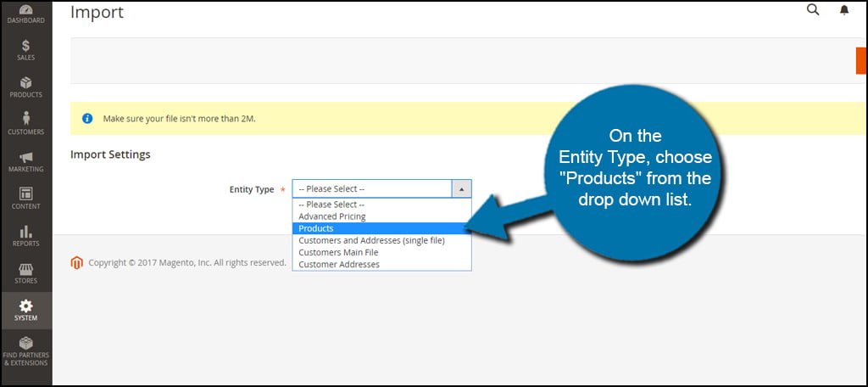The height and width of the screenshot is (387, 868).
Task: Open the Dashboard section in sidebar
Action: point(25,14)
